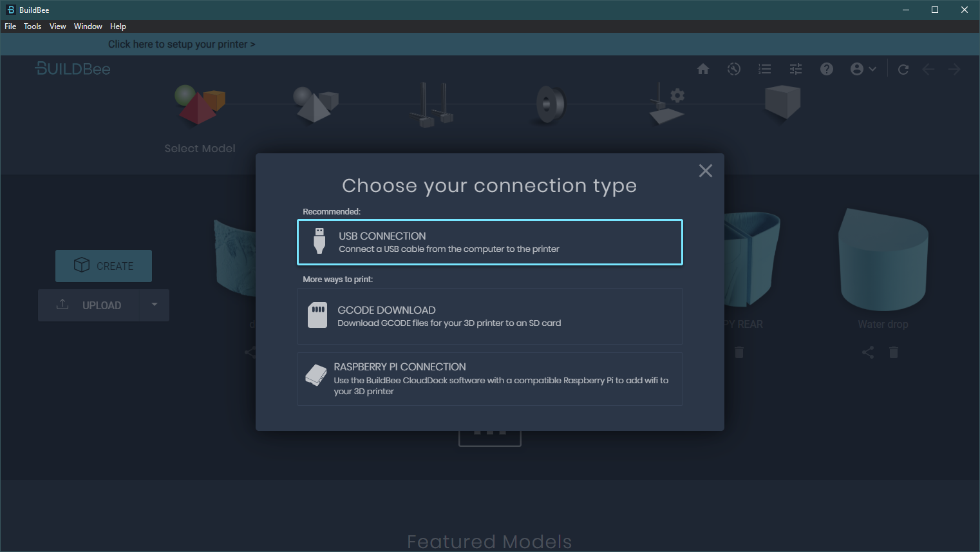This screenshot has width=980, height=552.
Task: Click the CREATE button
Action: (x=104, y=266)
